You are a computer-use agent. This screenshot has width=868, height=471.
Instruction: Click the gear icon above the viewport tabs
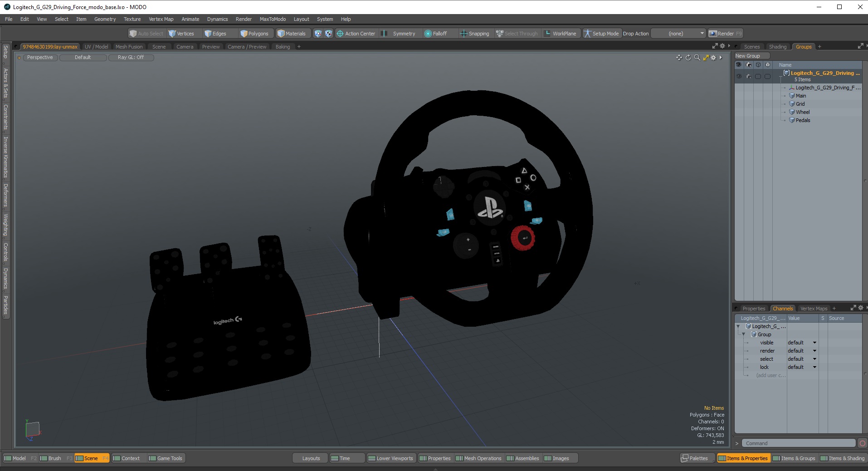tap(722, 46)
